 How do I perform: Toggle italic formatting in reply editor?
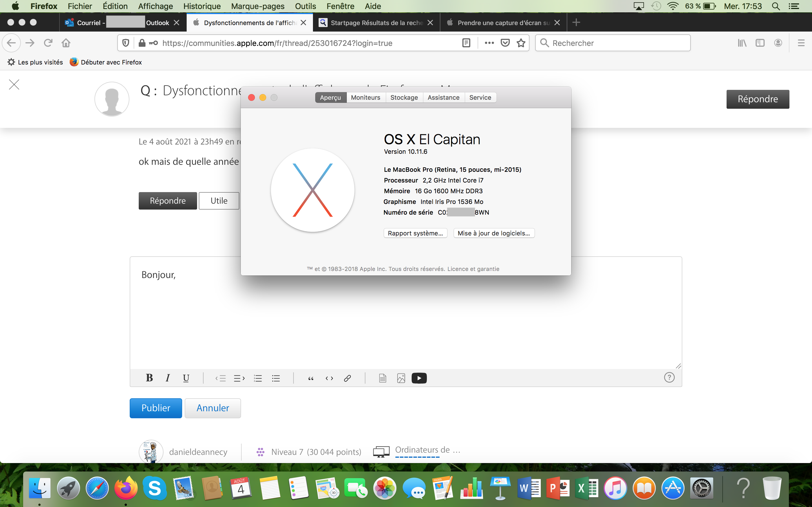click(x=167, y=378)
